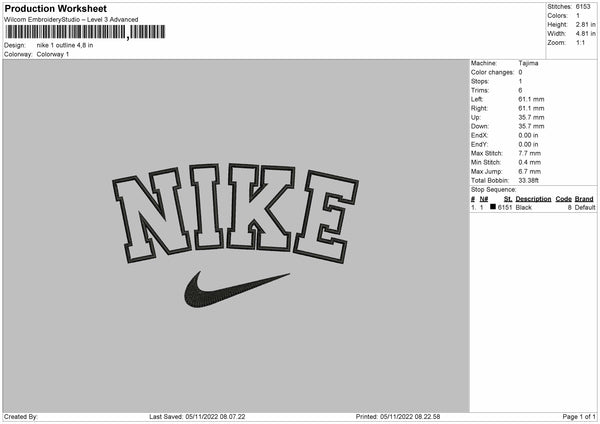600x424 pixels.
Task: Click the black thread color swatch
Action: pos(493,207)
